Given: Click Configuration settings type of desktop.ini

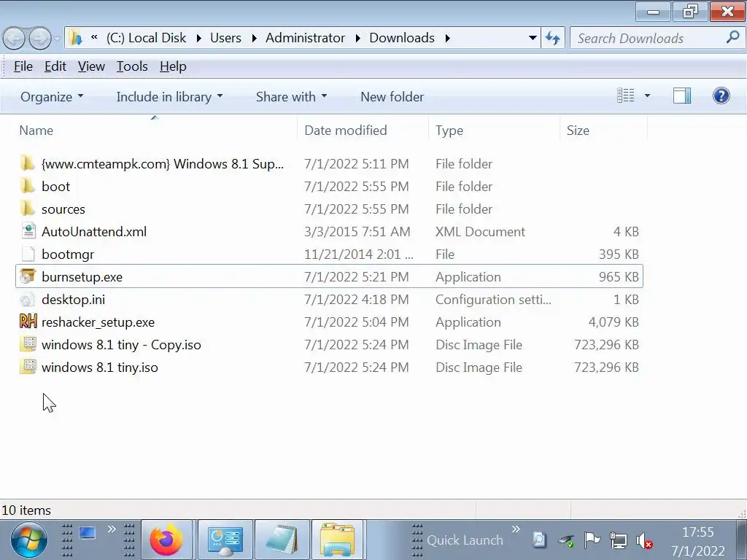Looking at the screenshot, I should [493, 300].
